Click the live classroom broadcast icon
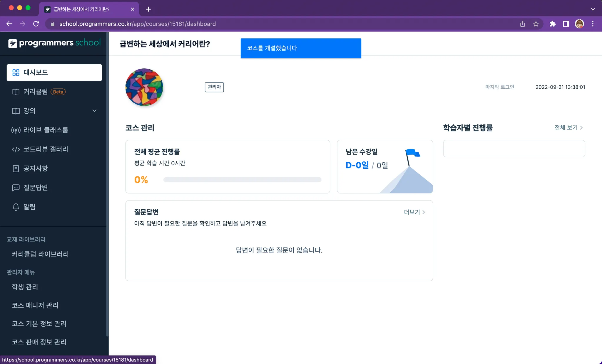 [x=16, y=130]
